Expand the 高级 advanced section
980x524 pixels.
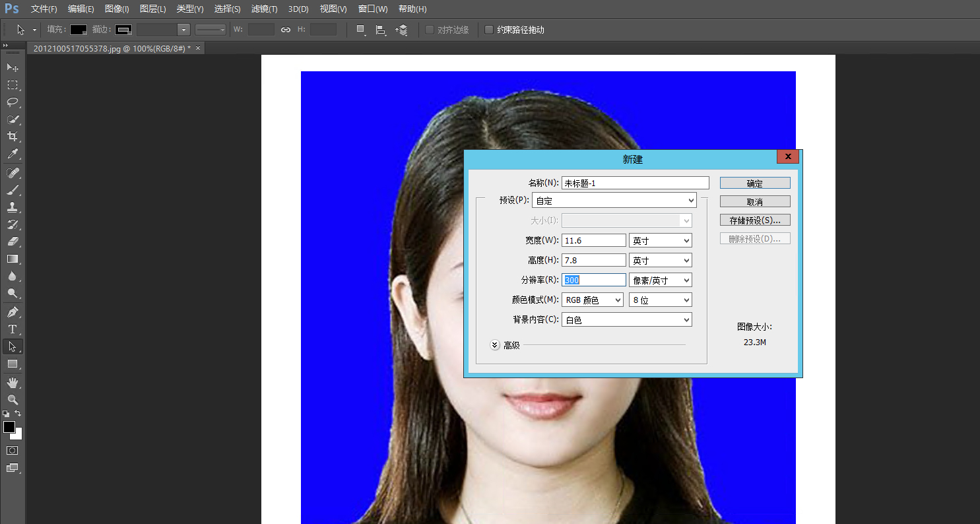tap(496, 345)
